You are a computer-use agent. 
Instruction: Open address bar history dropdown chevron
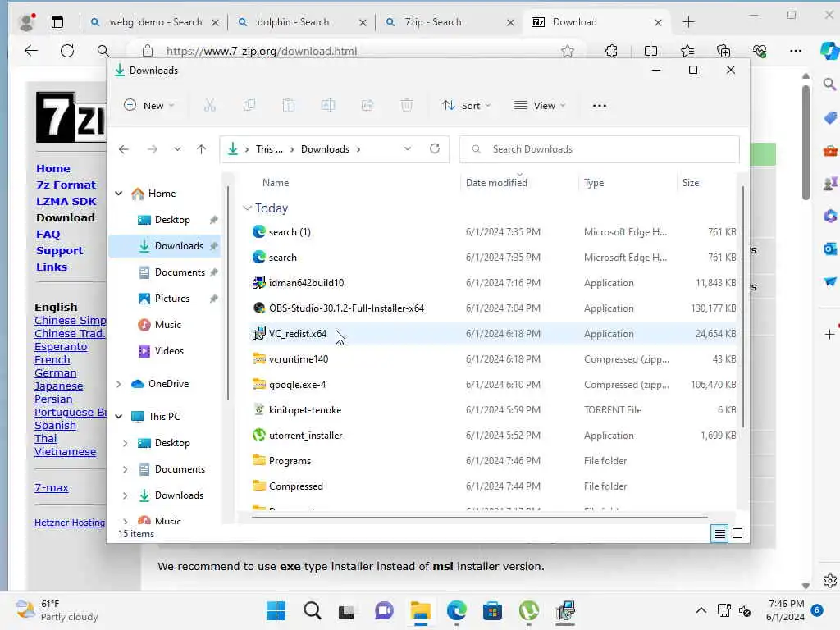coord(408,149)
